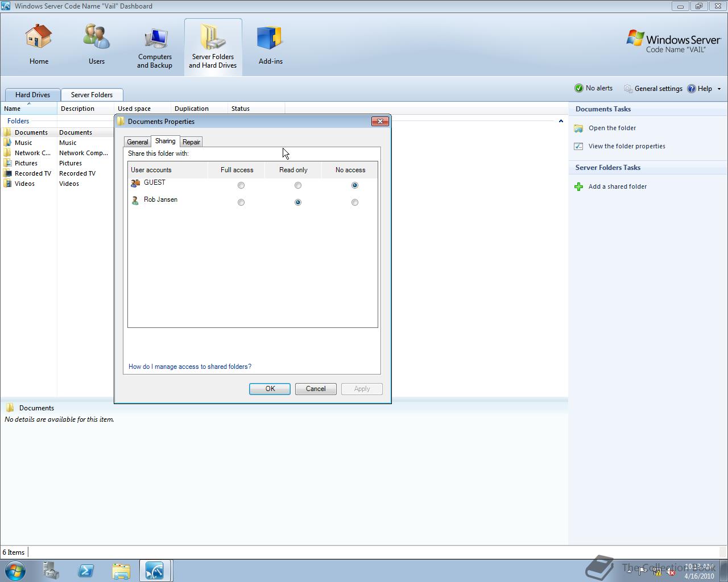Select the Recorded TV description cell
This screenshot has height=582, width=728.
[77, 173]
